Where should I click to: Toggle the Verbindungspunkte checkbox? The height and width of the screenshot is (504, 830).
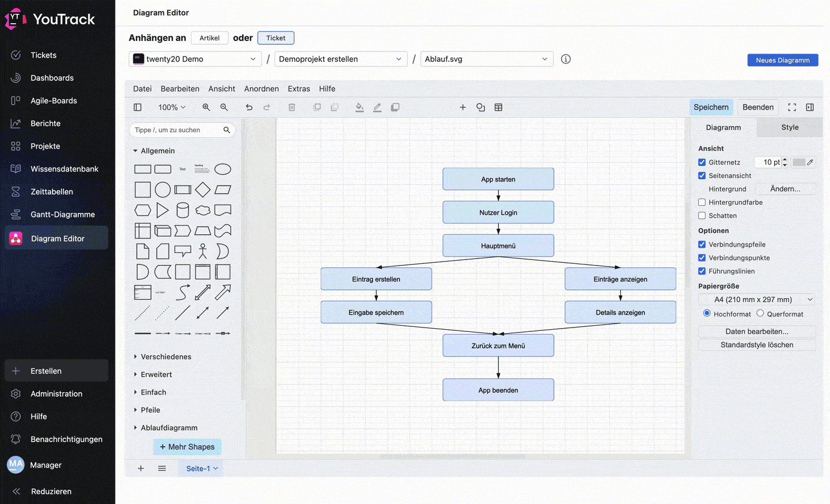click(x=702, y=258)
